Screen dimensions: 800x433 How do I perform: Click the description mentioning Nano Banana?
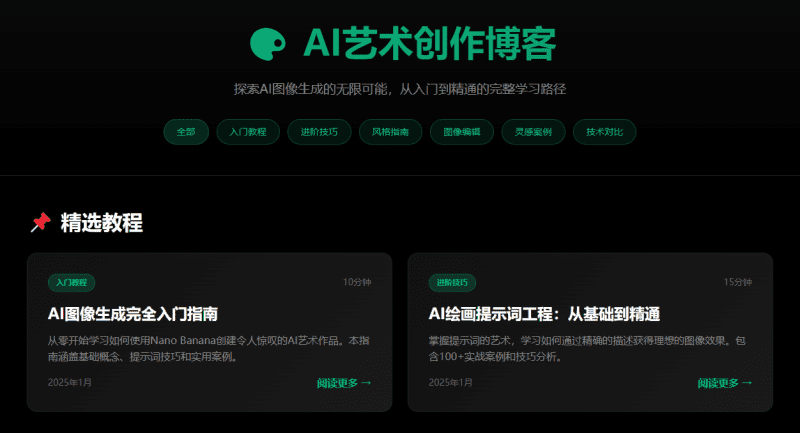click(x=209, y=348)
